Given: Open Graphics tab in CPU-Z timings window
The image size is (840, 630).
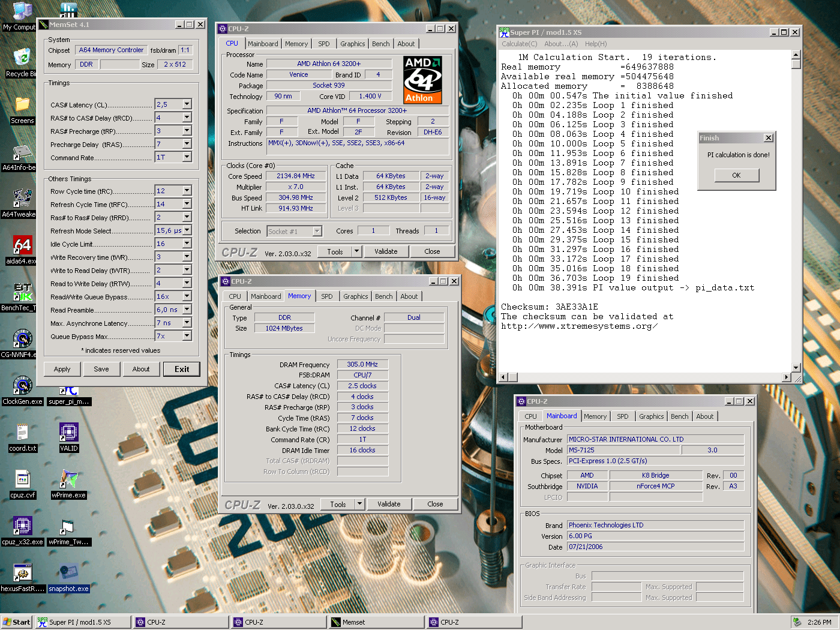Looking at the screenshot, I should tap(356, 296).
